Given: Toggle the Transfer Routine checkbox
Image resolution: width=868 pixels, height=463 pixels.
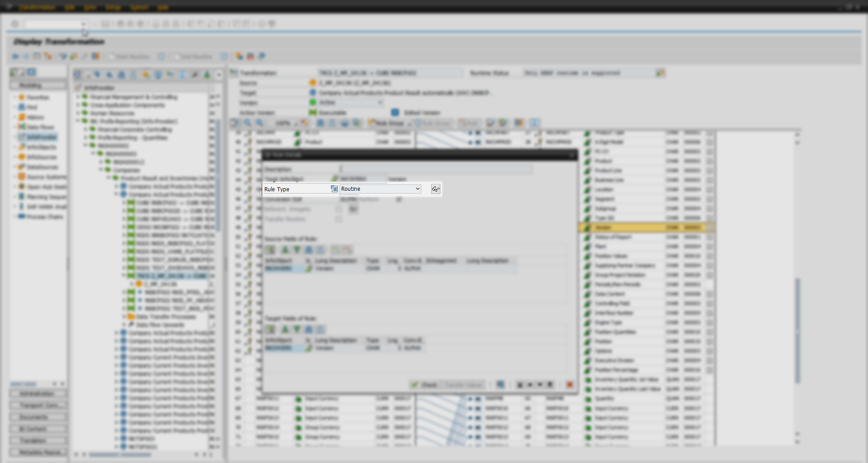Looking at the screenshot, I should pos(339,219).
